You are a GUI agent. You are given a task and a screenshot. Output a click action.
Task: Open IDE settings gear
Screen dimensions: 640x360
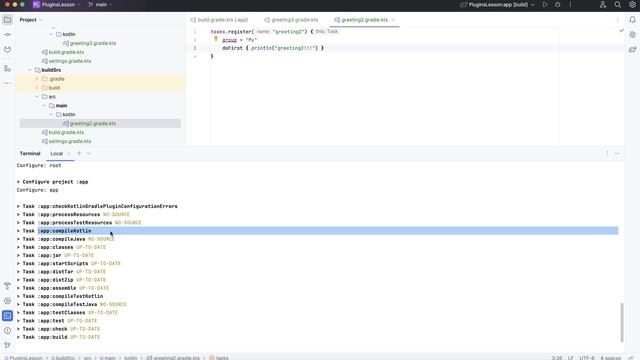pyautogui.click(x=632, y=4)
